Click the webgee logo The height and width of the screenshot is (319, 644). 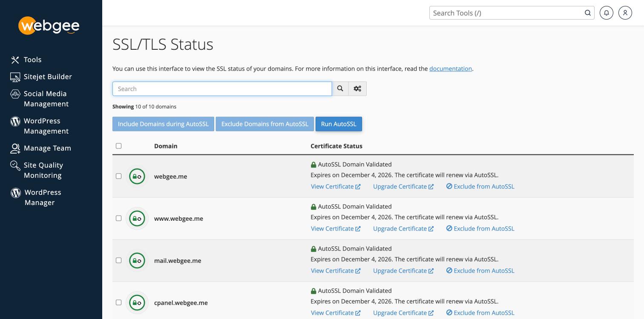[x=49, y=26]
